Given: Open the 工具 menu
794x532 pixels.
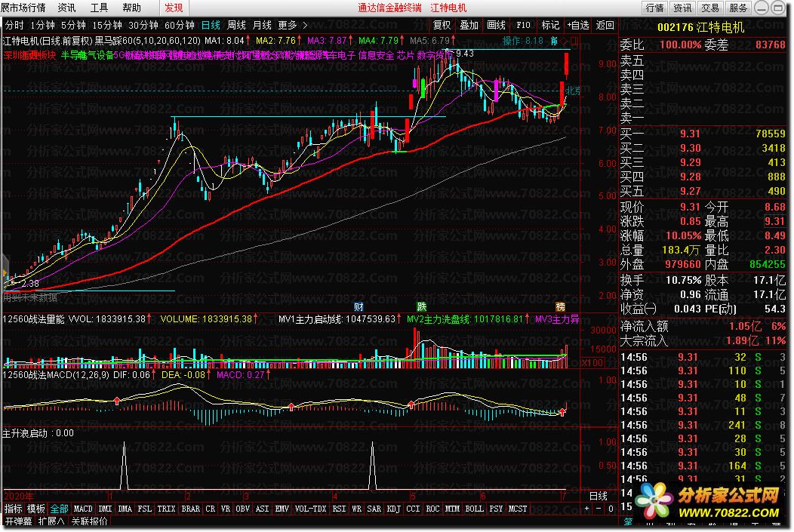Looking at the screenshot, I should 99,8.
